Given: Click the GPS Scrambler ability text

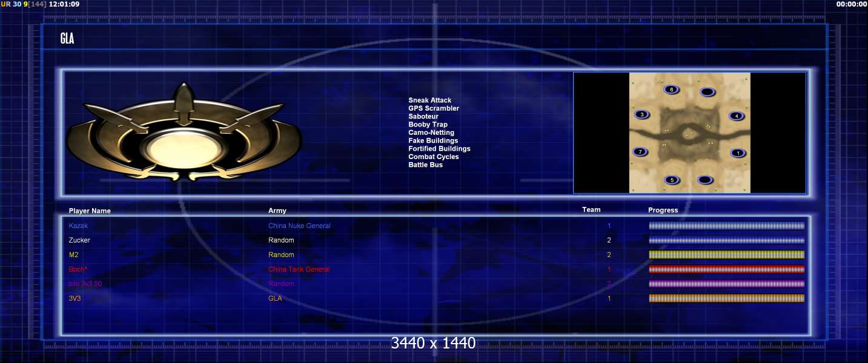Looking at the screenshot, I should click(x=433, y=108).
